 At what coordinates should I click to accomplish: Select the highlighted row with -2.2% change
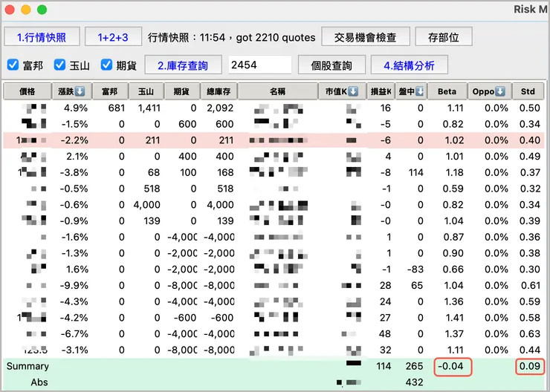(x=274, y=140)
